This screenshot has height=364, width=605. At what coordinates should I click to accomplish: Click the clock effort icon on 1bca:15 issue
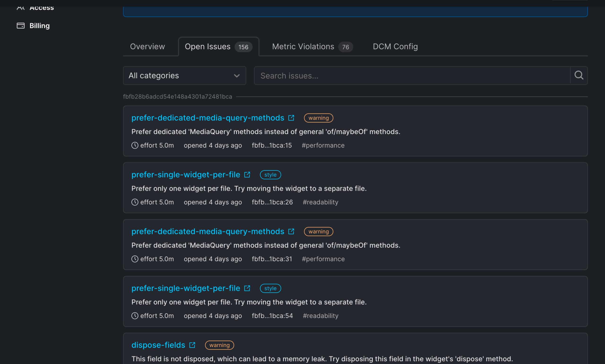pyautogui.click(x=135, y=145)
